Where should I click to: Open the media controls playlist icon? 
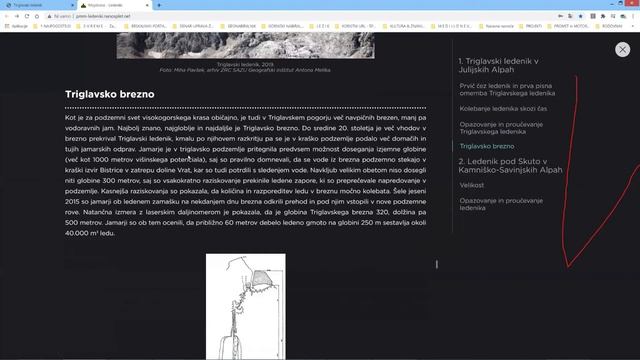[x=613, y=16]
